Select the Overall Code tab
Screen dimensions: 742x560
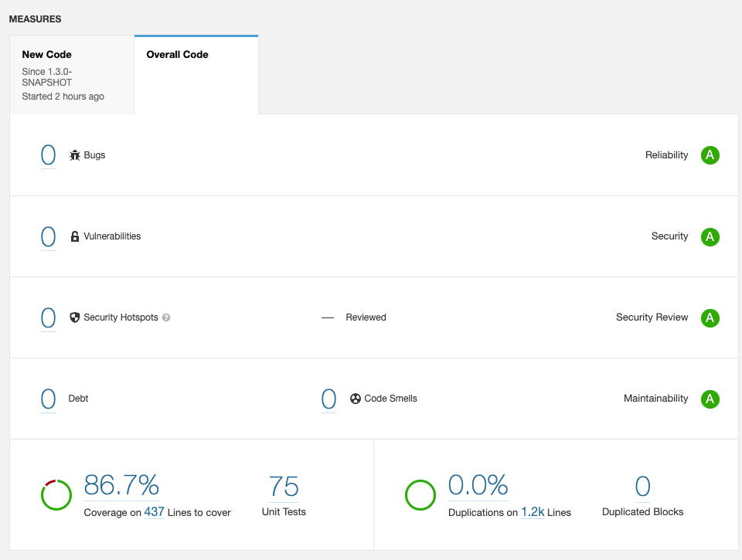point(196,75)
